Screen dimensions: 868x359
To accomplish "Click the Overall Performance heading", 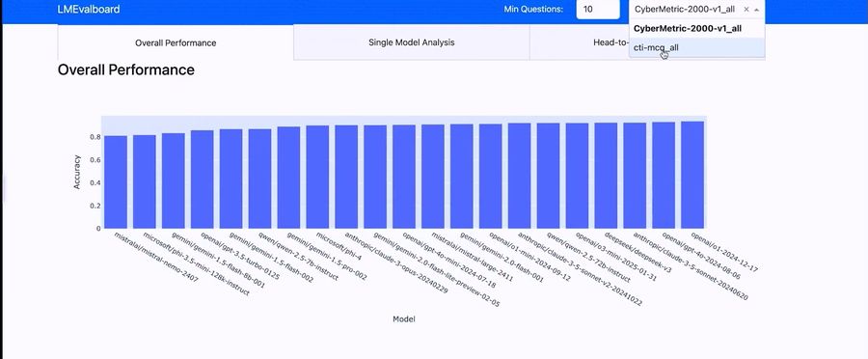I will click(126, 69).
